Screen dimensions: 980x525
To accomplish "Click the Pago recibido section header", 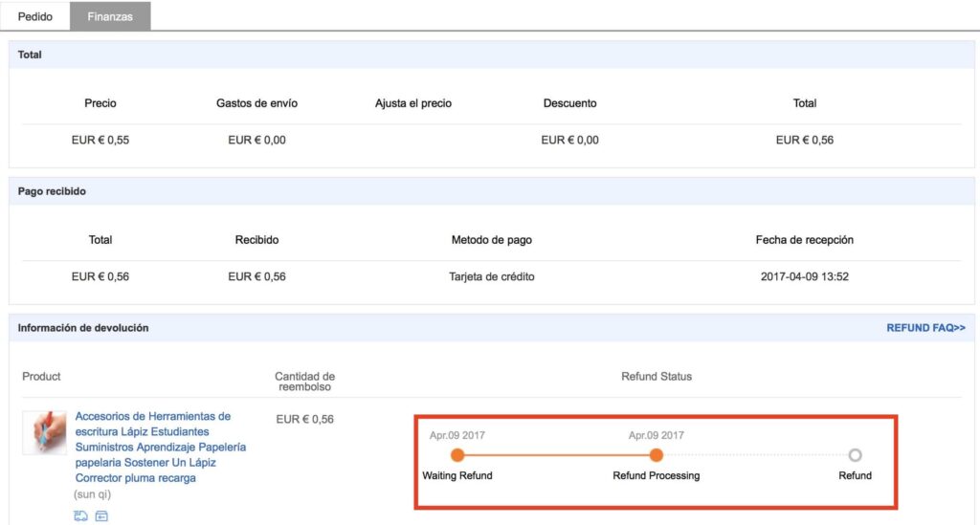I will [x=52, y=191].
